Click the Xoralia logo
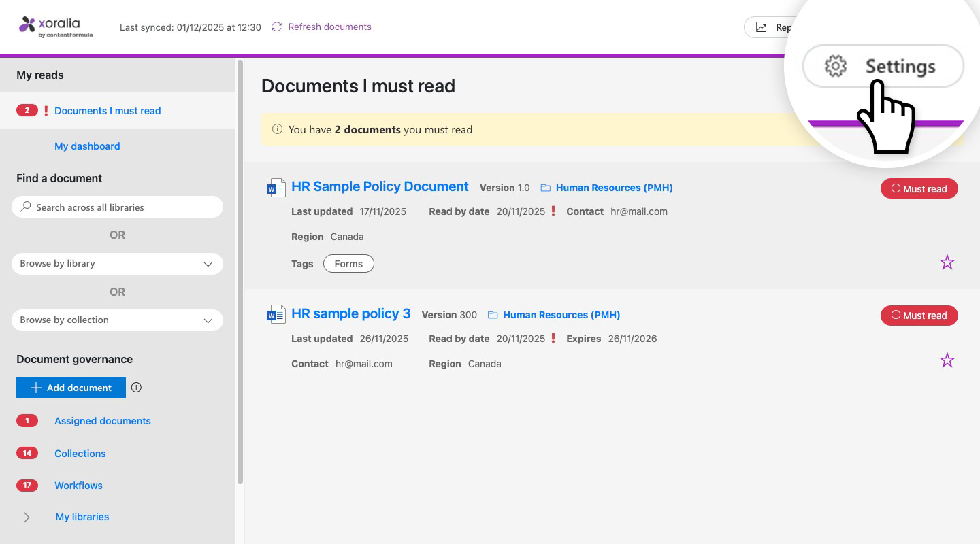This screenshot has height=544, width=980. [56, 27]
